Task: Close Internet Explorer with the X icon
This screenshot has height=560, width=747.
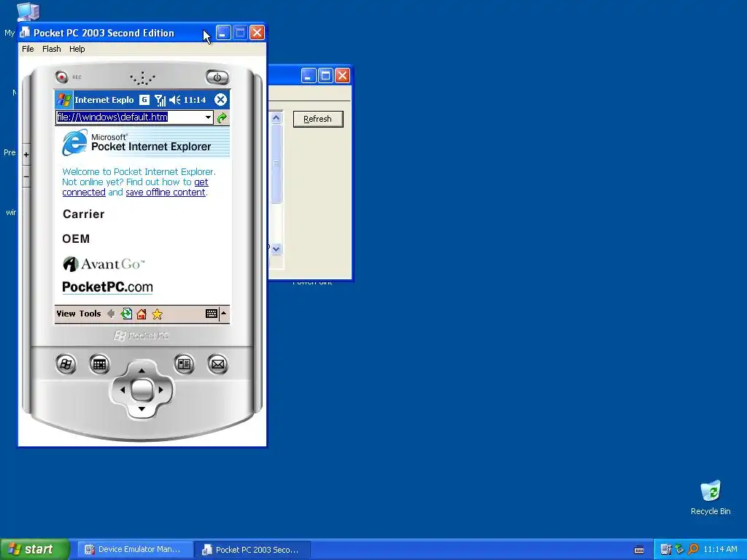Action: (x=220, y=99)
